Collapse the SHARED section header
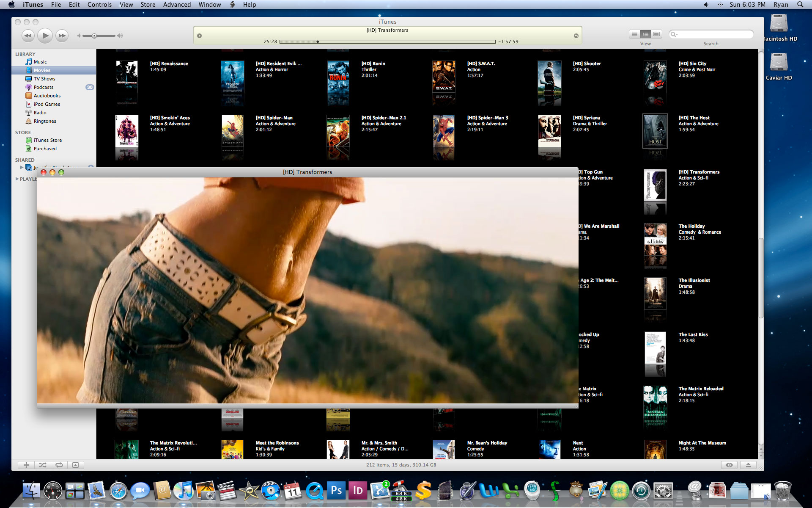 pyautogui.click(x=25, y=160)
